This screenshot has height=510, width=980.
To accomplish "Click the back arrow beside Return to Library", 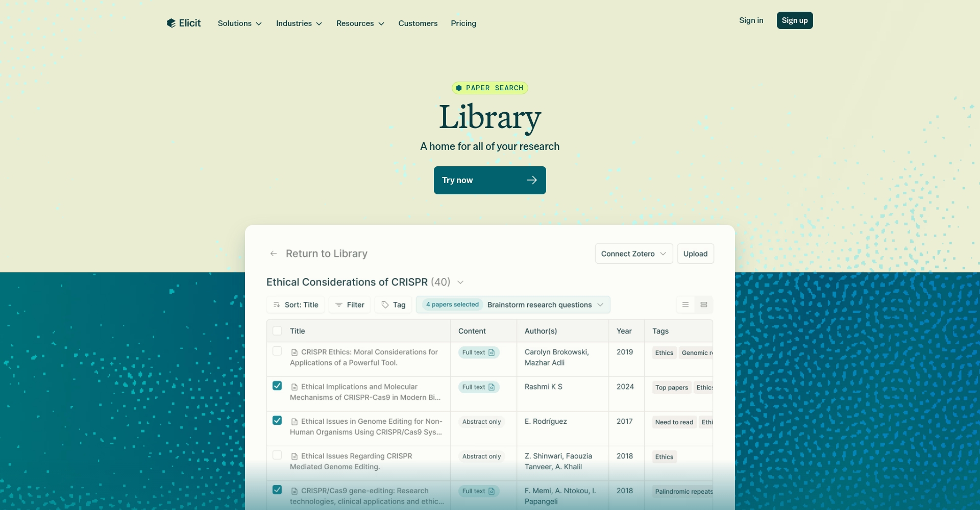I will [274, 253].
